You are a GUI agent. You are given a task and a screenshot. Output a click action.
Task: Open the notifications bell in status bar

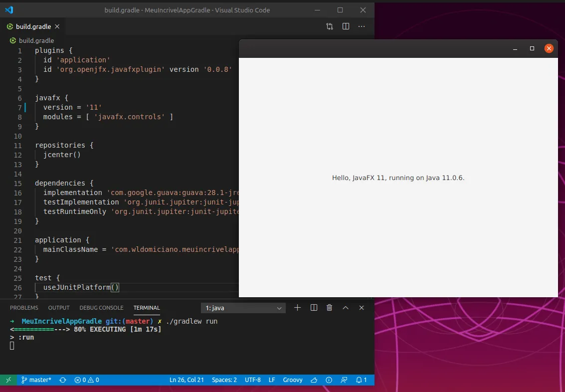[x=361, y=380]
